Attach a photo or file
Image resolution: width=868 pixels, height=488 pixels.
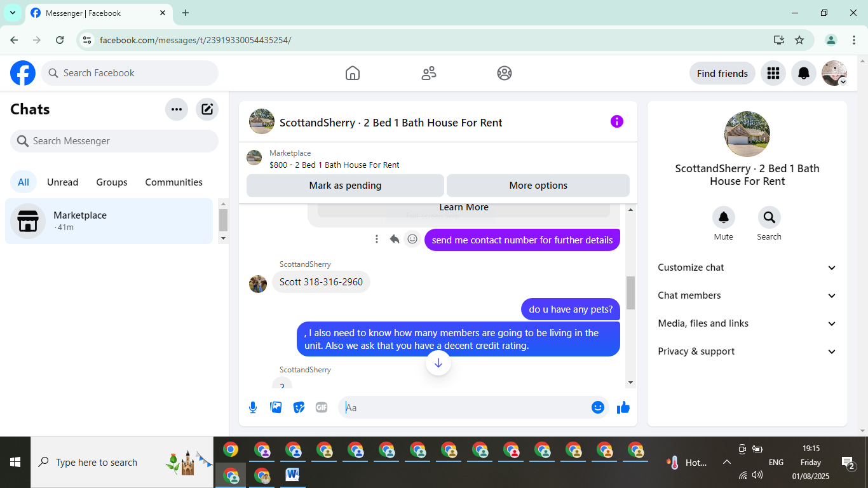pyautogui.click(x=276, y=407)
